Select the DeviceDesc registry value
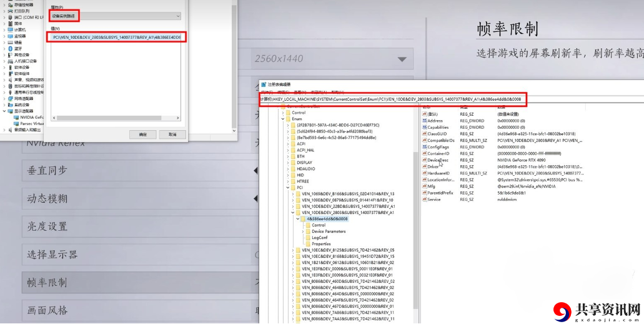Viewport: 644px width, 324px height. click(x=438, y=160)
